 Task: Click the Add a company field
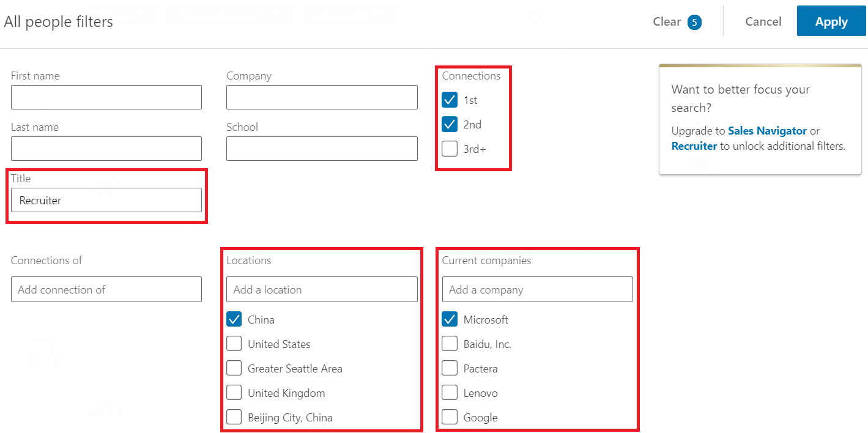[537, 289]
